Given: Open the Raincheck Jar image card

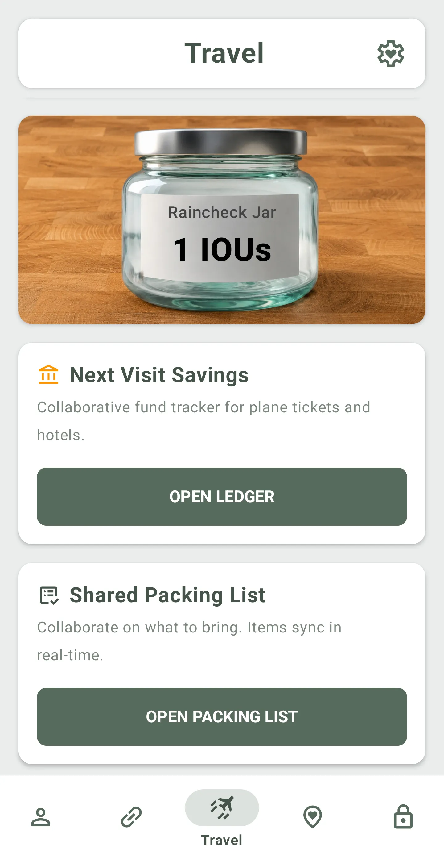Looking at the screenshot, I should coord(222,220).
